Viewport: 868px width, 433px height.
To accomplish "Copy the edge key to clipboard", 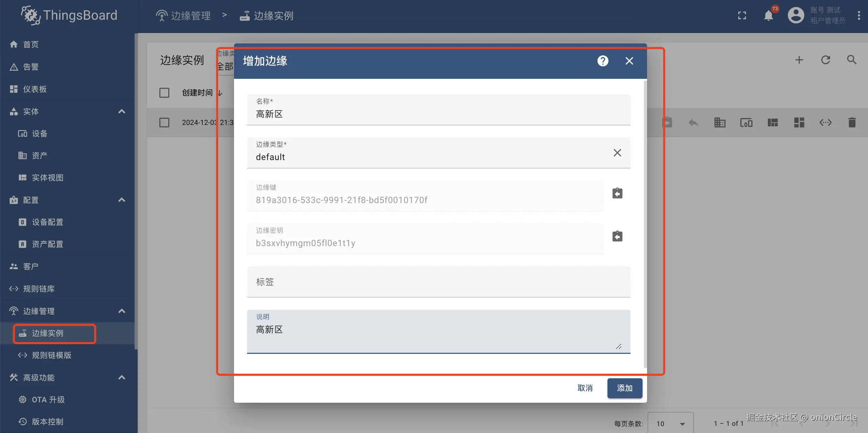I will [x=617, y=193].
